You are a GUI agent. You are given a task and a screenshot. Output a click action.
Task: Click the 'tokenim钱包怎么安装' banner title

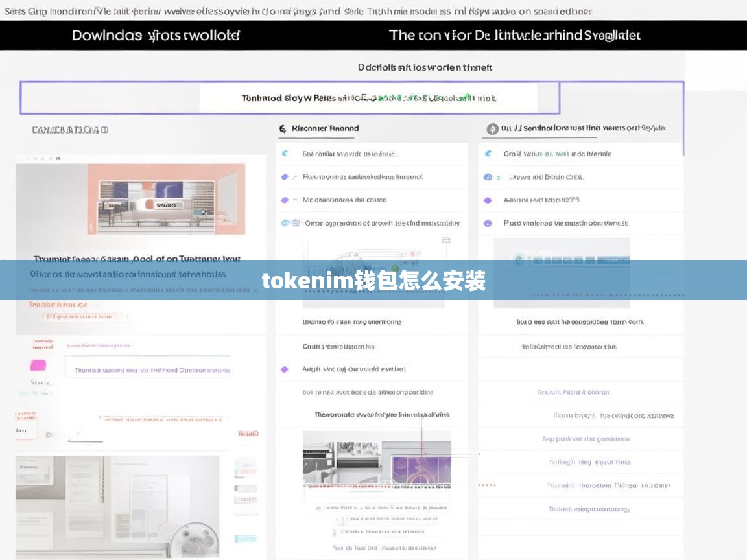pos(373,281)
